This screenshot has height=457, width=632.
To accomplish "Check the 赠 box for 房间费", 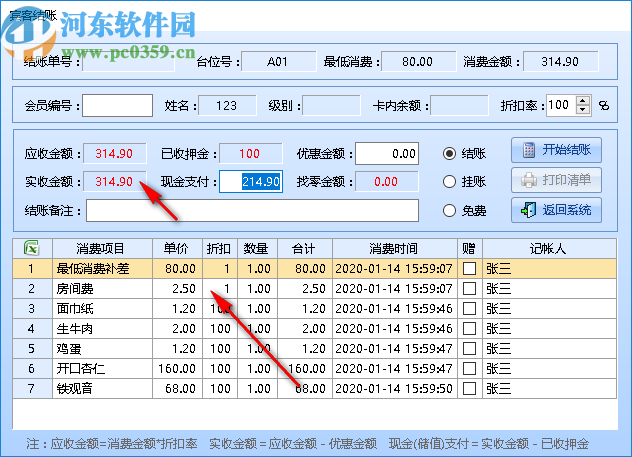I will pos(470,289).
